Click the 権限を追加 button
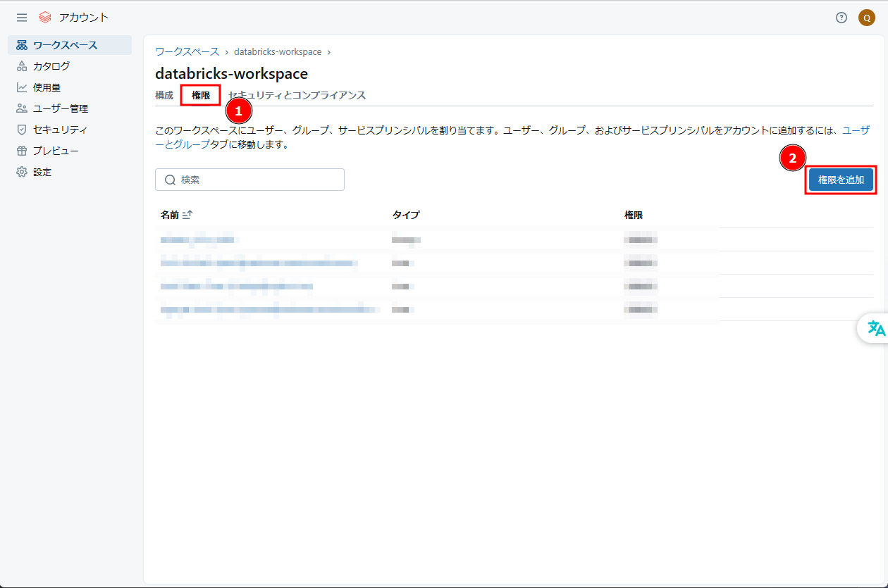Viewport: 888px width, 588px height. [x=841, y=180]
